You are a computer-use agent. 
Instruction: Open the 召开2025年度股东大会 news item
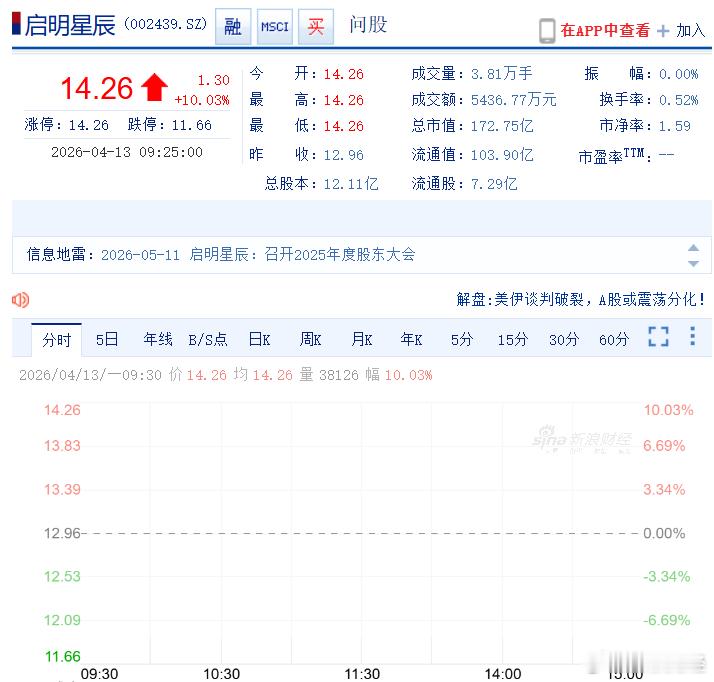coord(340,254)
